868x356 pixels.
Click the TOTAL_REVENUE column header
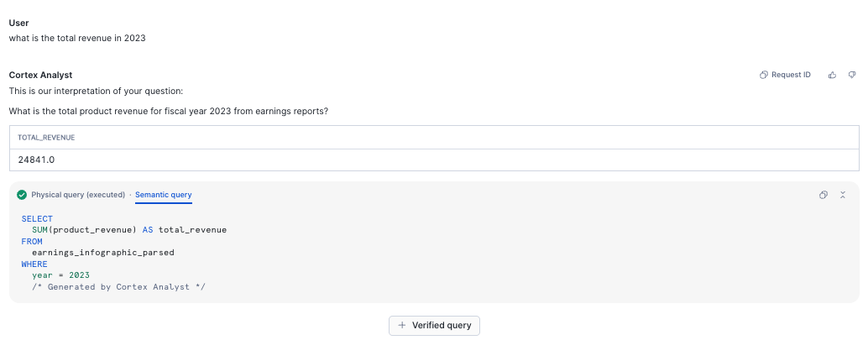[47, 137]
